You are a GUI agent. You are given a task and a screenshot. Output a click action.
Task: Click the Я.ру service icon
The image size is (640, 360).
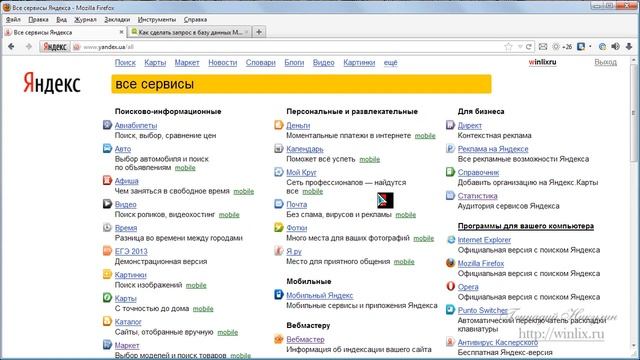[x=279, y=251]
